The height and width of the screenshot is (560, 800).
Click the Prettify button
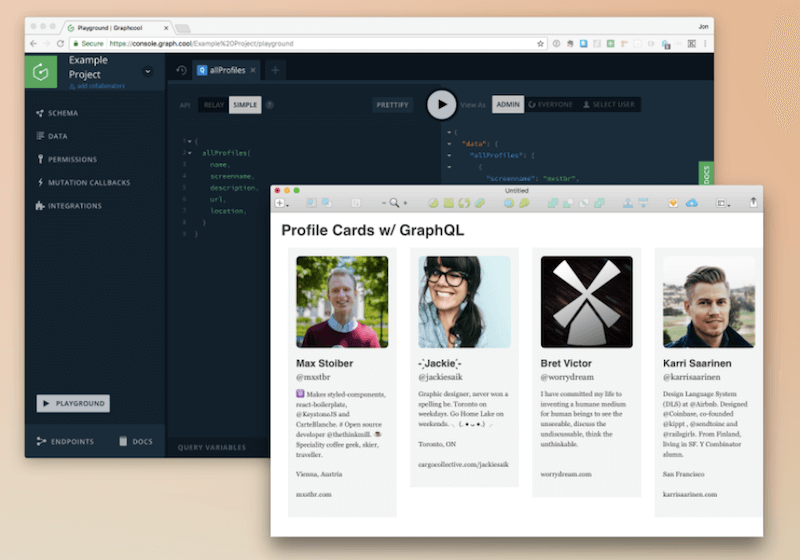coord(392,105)
